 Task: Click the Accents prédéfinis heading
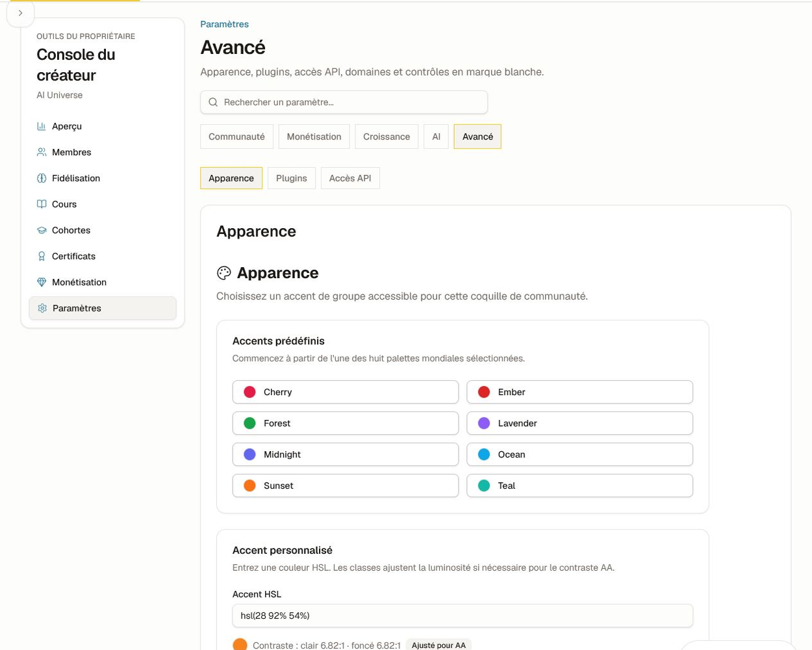click(279, 341)
